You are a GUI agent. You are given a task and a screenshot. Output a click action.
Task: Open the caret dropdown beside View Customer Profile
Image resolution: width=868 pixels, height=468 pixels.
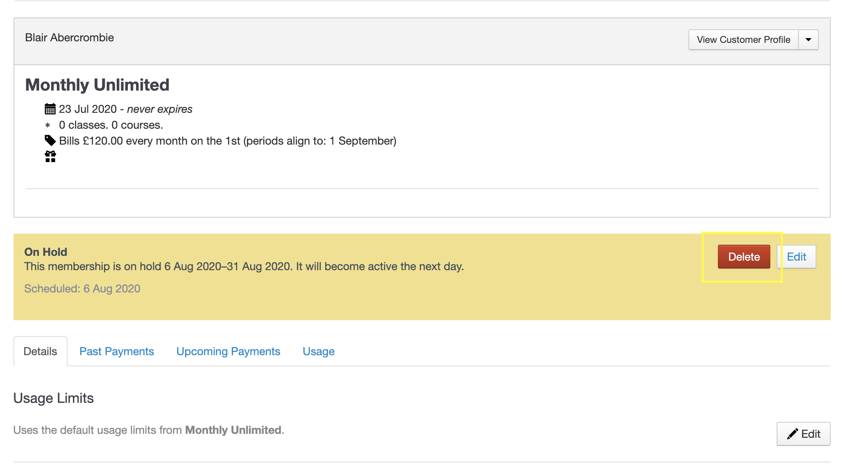[808, 40]
